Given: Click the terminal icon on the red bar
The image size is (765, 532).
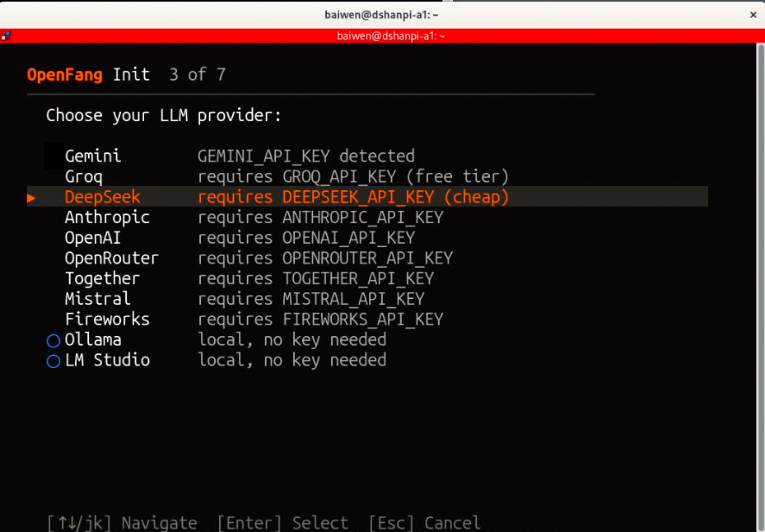Looking at the screenshot, I should pyautogui.click(x=6, y=35).
